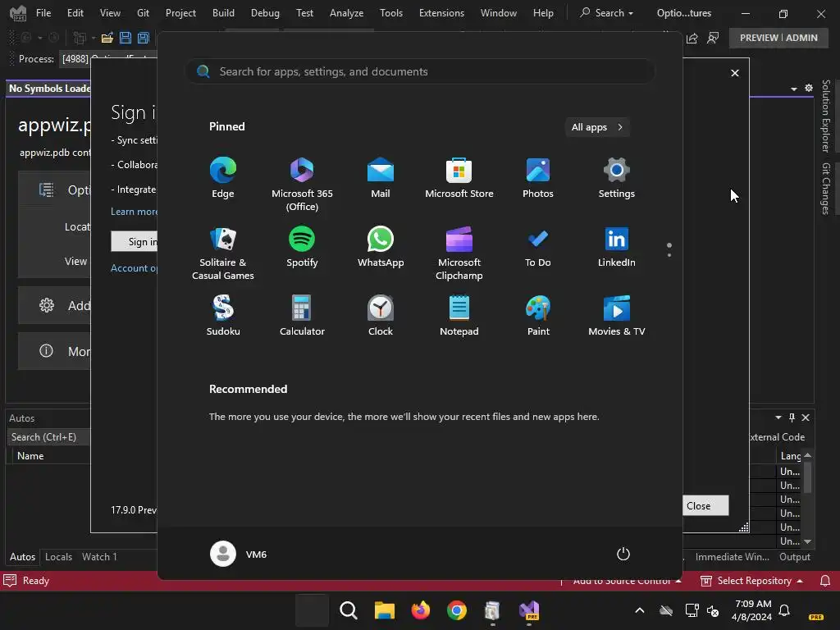Open the clock and date flyout

pos(753,610)
